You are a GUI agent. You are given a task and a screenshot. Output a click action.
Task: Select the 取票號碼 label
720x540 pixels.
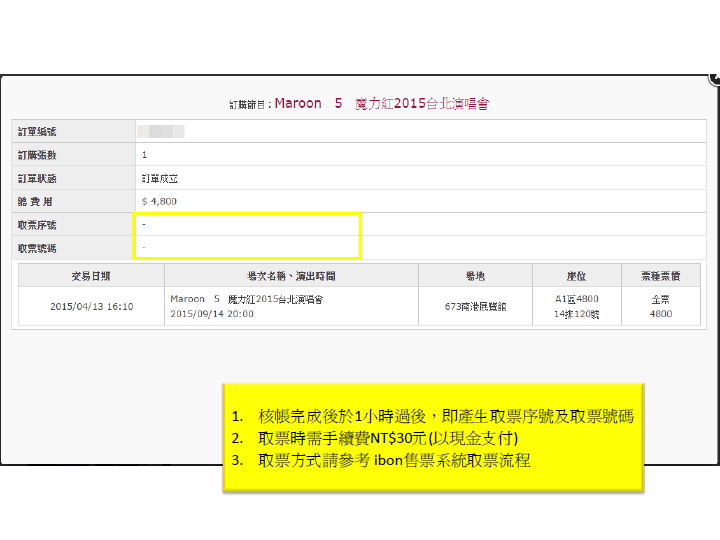point(37,248)
